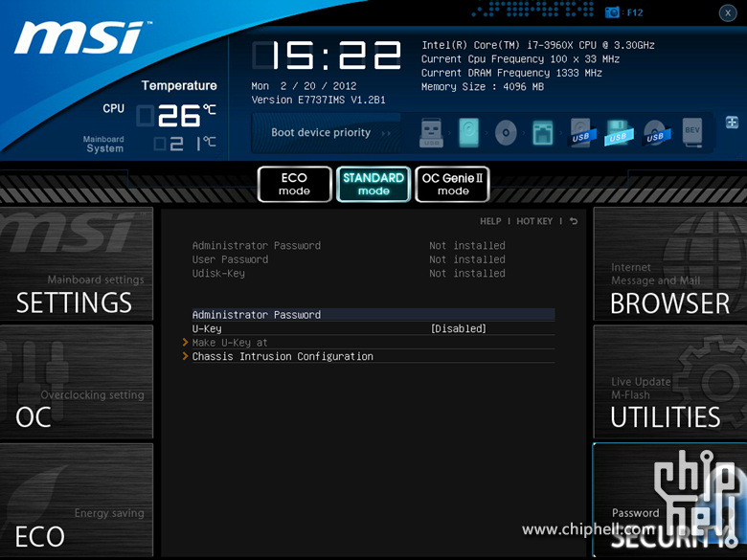Click the USB CD-ROM boot device icon
This screenshot has width=747, height=560.
tap(656, 133)
